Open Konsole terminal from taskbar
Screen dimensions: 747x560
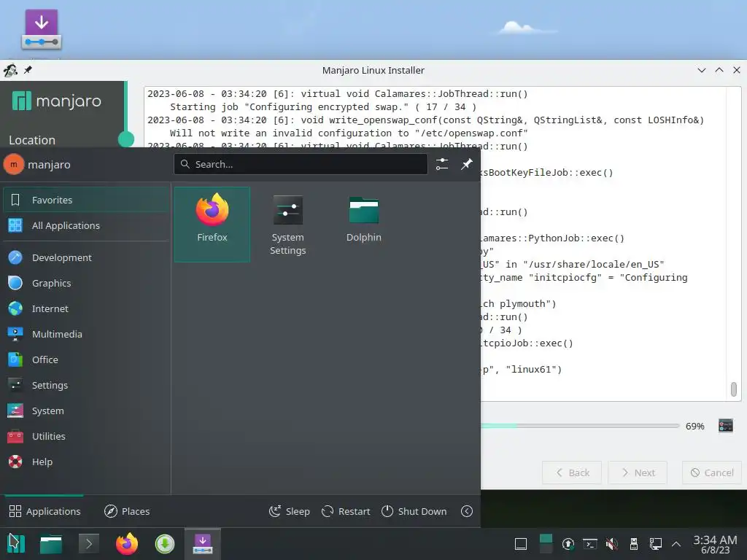88,544
